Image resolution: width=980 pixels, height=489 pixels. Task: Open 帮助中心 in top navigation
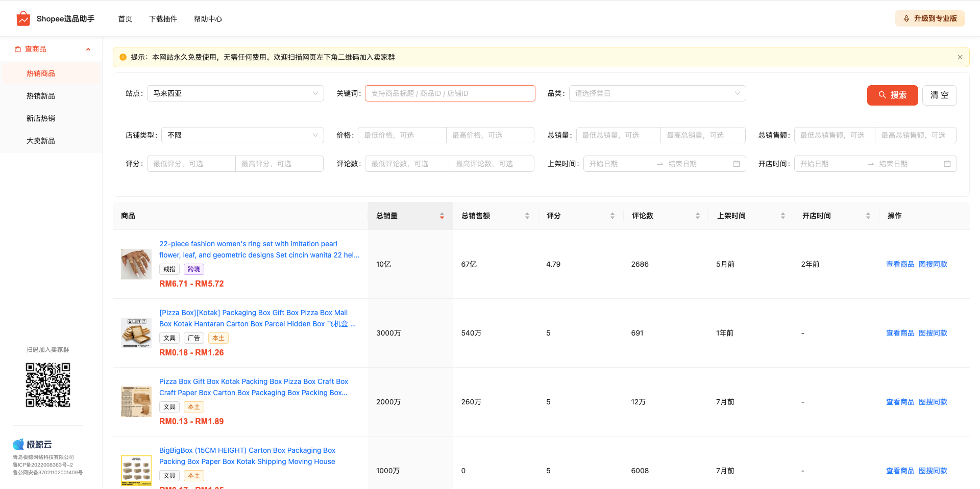pyautogui.click(x=208, y=19)
